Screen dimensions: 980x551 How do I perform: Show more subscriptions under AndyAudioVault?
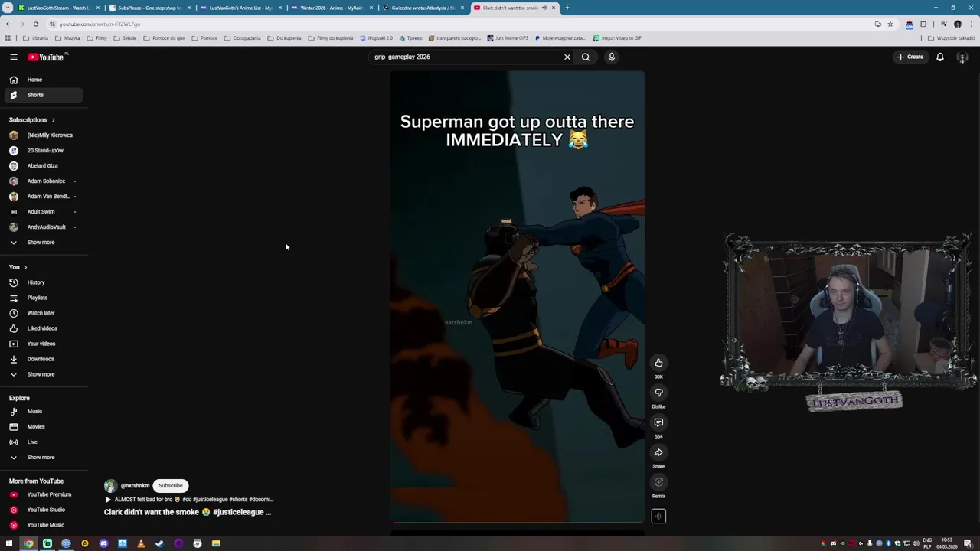[42, 243]
